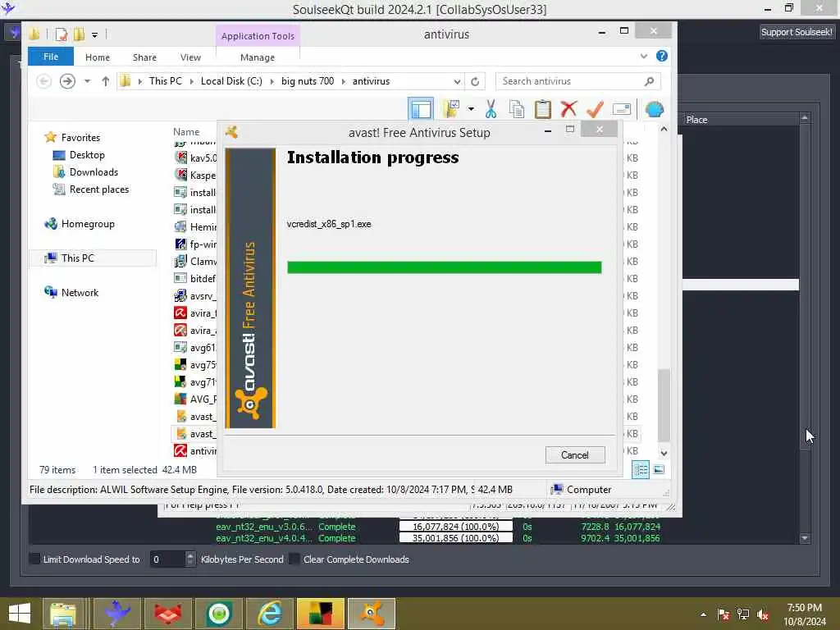
Task: Open the View ribbon tab
Action: click(190, 57)
